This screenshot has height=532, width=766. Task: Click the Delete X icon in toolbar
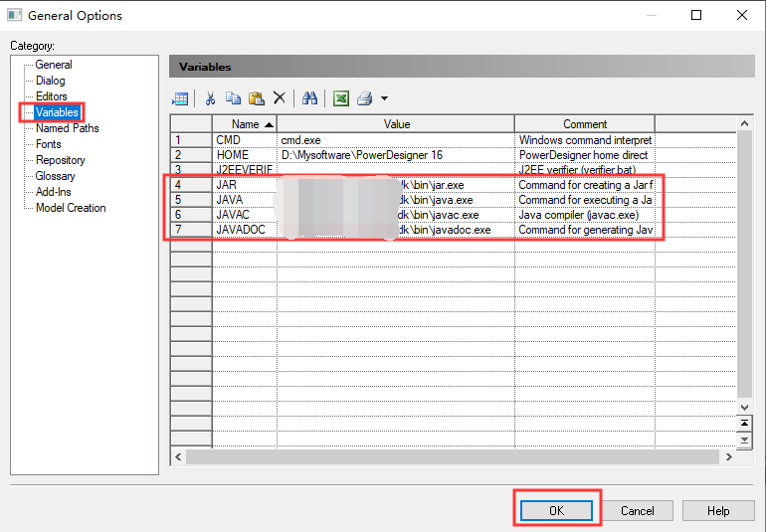tap(280, 98)
